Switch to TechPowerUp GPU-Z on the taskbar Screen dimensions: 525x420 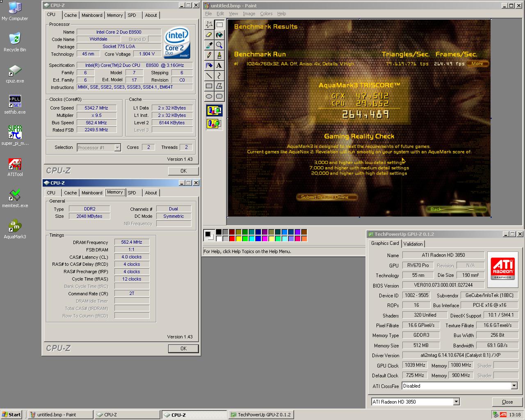point(260,415)
